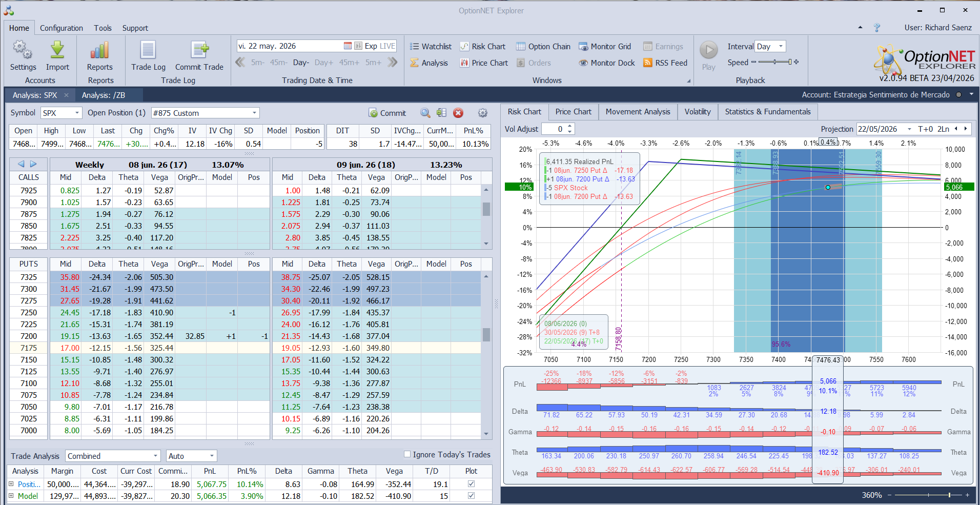This screenshot has height=505, width=980.
Task: Switch to the Analysis: /ZB tab
Action: 104,95
